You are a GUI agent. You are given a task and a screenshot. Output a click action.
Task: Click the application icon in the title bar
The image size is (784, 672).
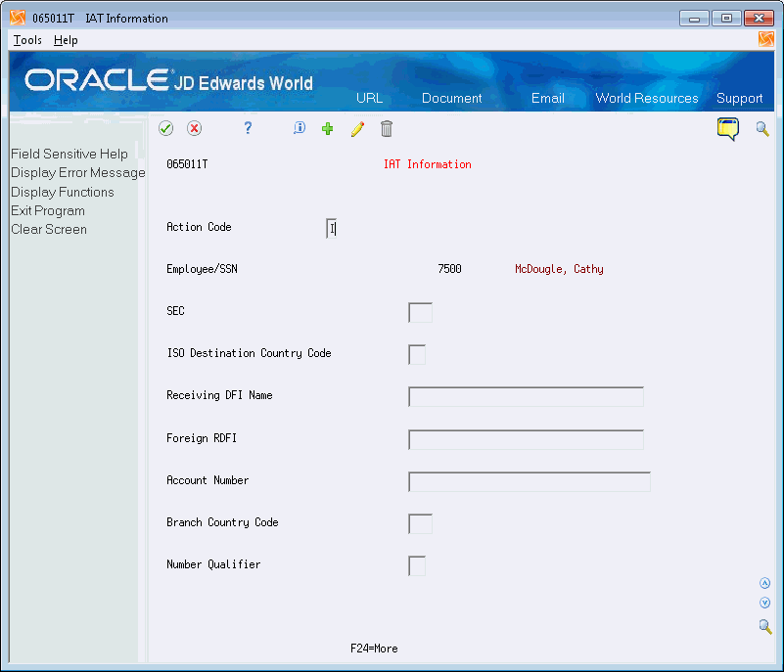[18, 18]
